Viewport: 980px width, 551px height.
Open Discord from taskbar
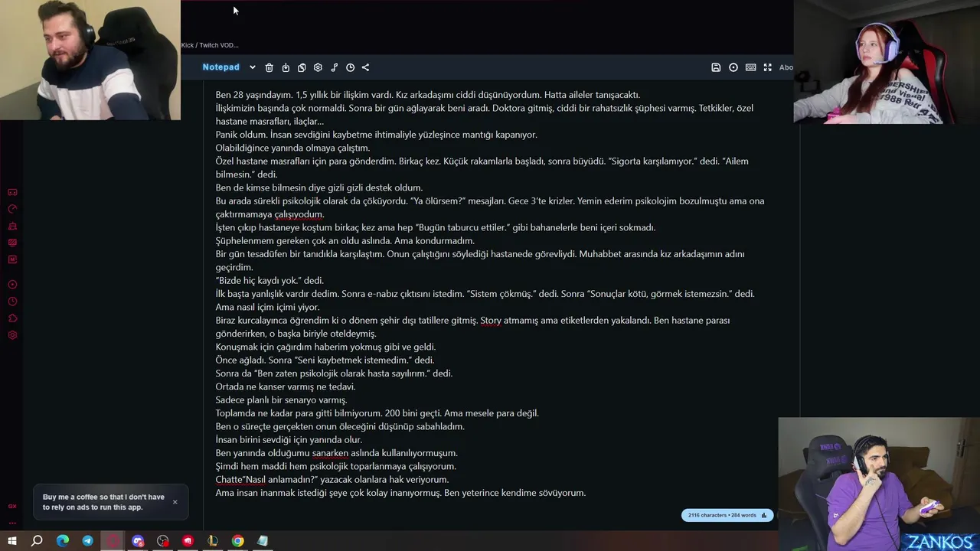138,541
